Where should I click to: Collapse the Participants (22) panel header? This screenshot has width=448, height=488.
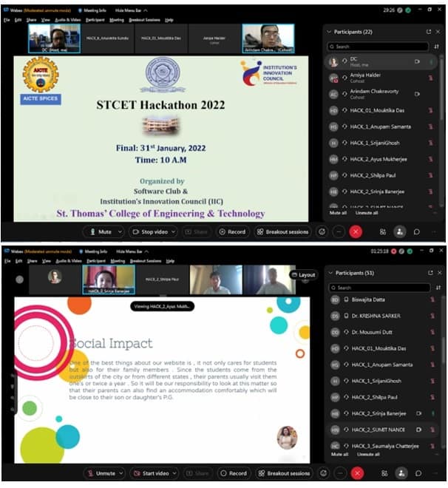point(329,32)
